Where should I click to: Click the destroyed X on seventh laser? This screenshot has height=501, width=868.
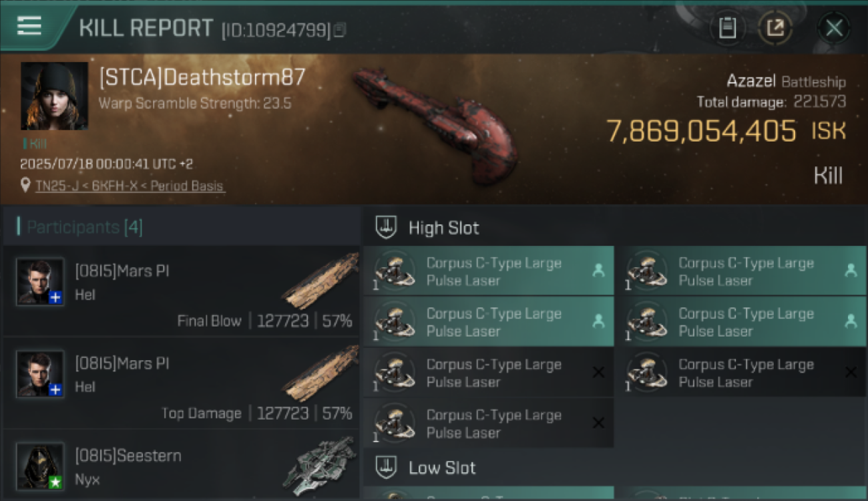(x=598, y=423)
